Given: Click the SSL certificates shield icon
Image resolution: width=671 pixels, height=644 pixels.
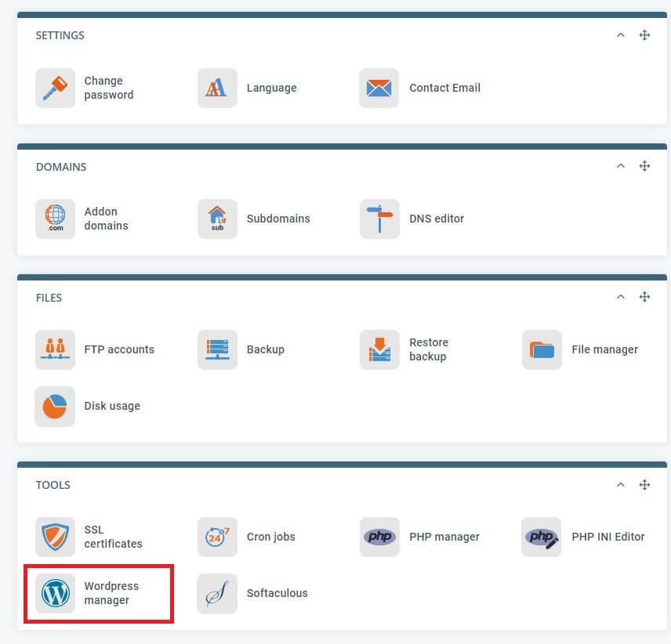Looking at the screenshot, I should [x=55, y=537].
